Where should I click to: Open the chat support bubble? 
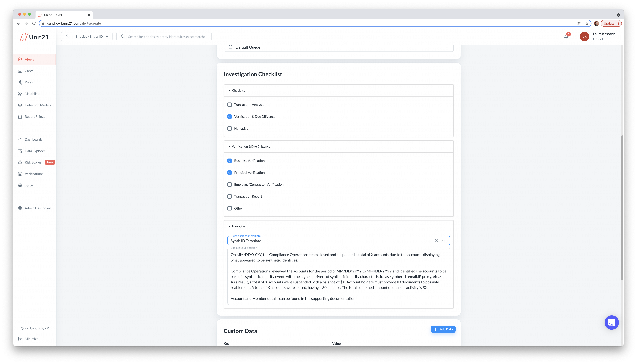611,323
